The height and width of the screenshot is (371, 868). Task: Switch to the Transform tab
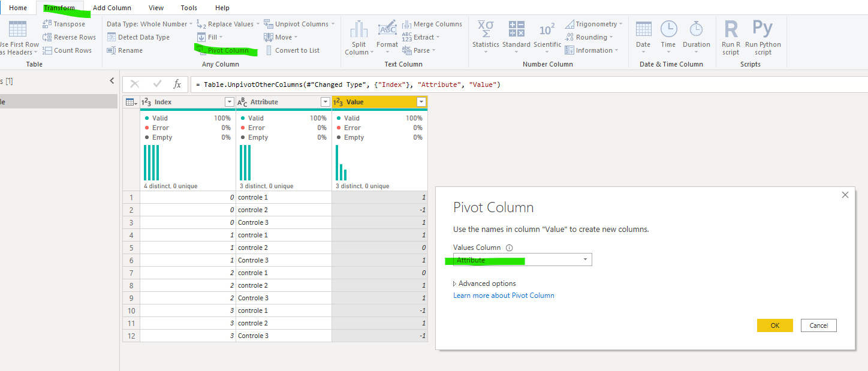[x=59, y=8]
